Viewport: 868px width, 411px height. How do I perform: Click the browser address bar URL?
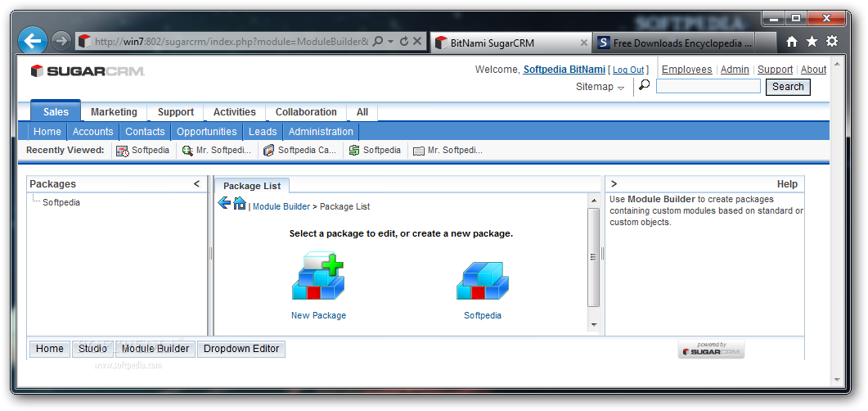[x=232, y=42]
